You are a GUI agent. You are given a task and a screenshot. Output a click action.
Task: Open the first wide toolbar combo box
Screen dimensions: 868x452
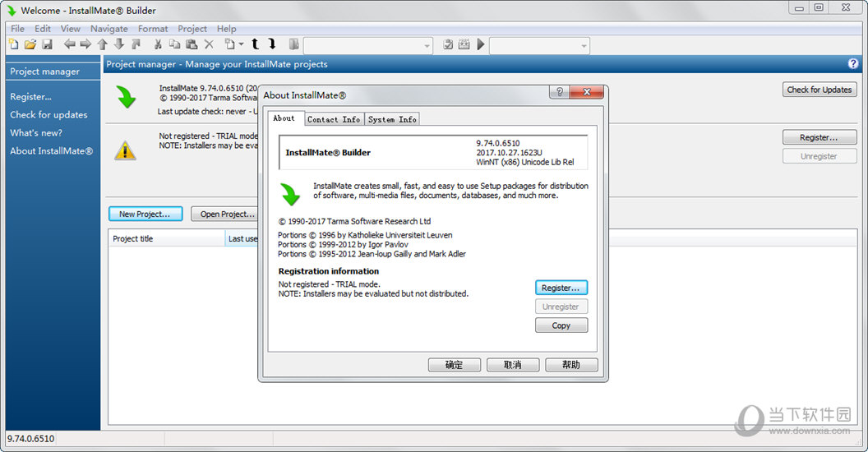pyautogui.click(x=368, y=45)
